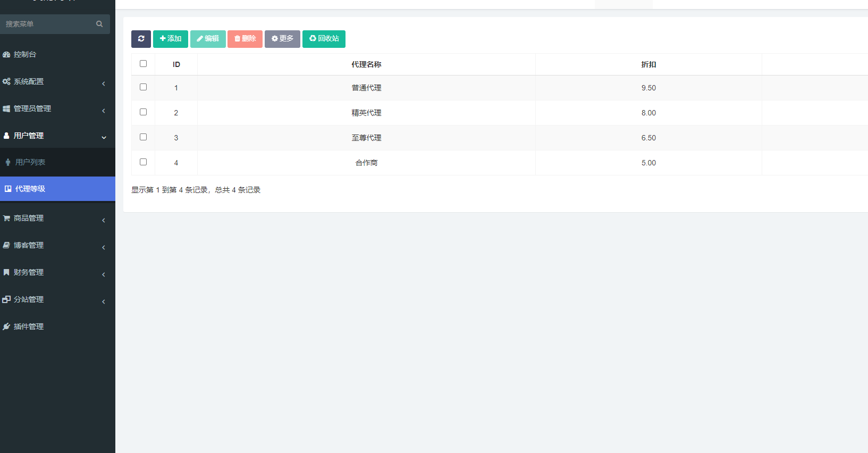
Task: Click the refresh icon button in toolbar
Action: 141,39
